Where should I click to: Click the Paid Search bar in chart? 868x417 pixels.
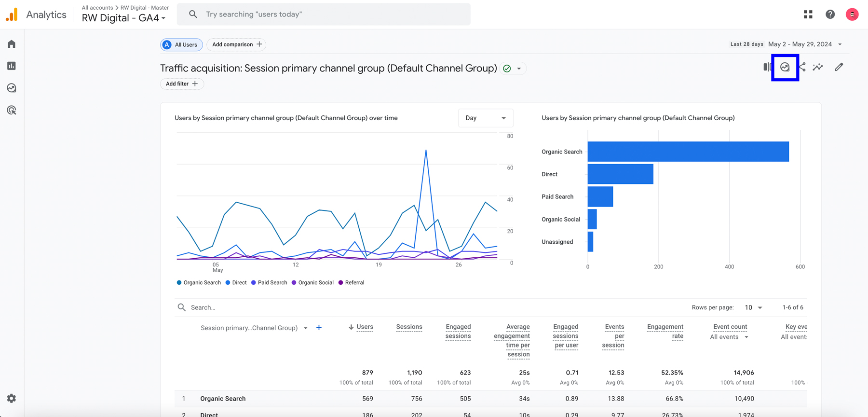pos(600,197)
